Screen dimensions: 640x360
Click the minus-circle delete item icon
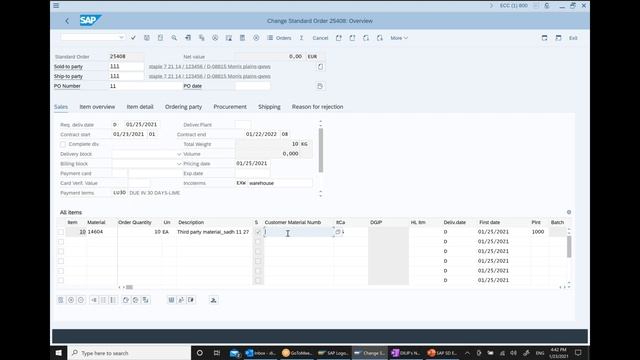(x=81, y=300)
